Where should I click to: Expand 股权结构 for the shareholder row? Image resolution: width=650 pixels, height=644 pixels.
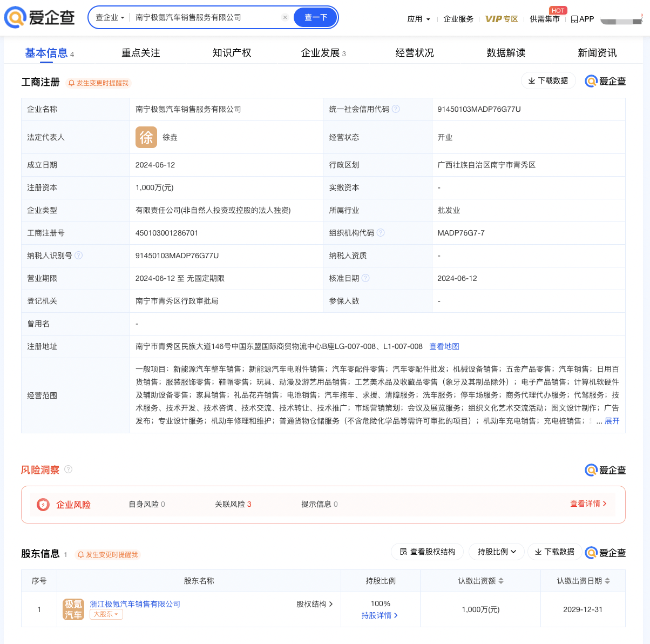pos(314,604)
